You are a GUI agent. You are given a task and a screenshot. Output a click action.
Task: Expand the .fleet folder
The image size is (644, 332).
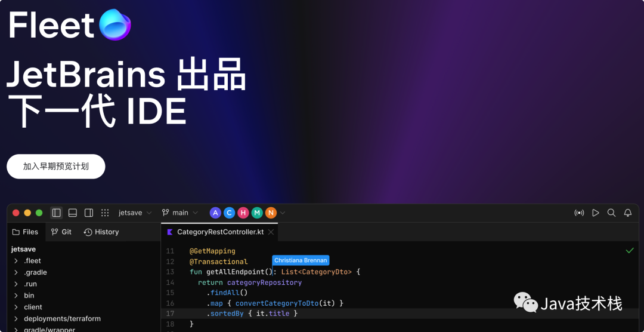pyautogui.click(x=16, y=261)
